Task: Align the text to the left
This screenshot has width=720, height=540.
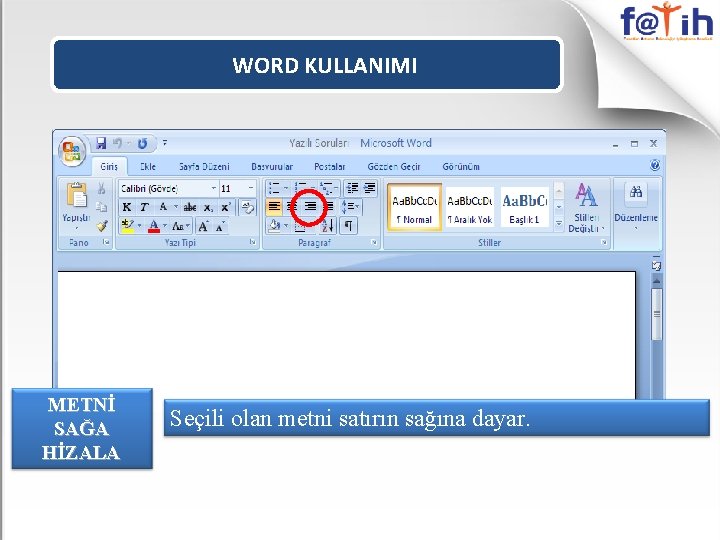Action: [x=274, y=207]
